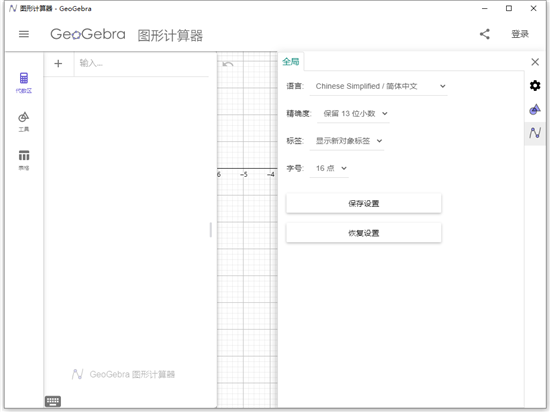Minimize the GeoGebra window

coord(485,8)
